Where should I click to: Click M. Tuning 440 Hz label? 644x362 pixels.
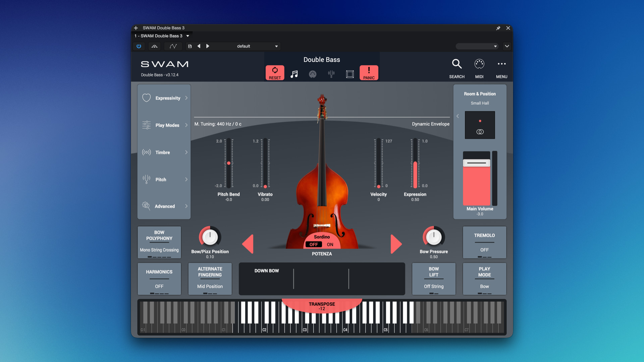click(218, 124)
